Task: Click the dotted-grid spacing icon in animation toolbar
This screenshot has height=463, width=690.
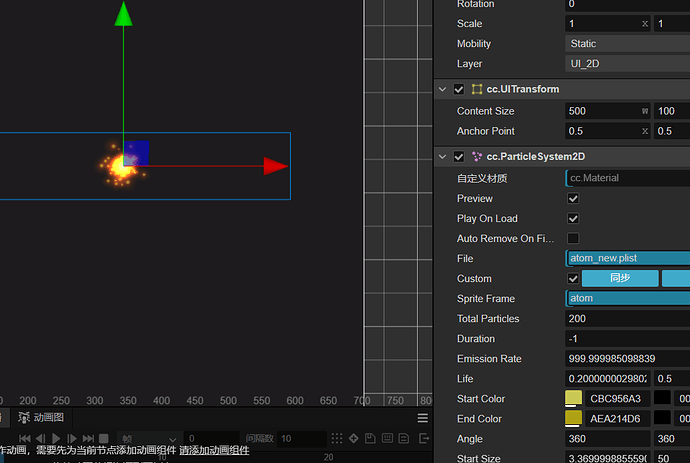Action: click(x=337, y=438)
